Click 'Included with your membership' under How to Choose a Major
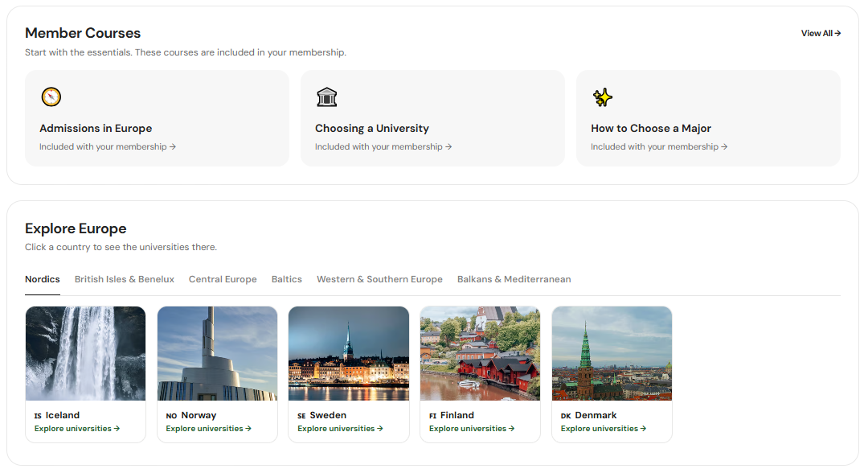 (659, 146)
